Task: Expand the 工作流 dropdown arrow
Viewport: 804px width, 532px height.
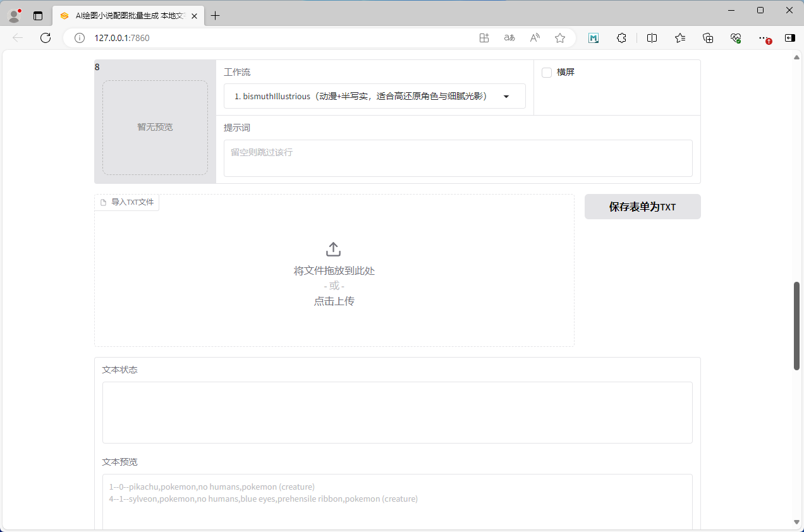Action: click(506, 97)
